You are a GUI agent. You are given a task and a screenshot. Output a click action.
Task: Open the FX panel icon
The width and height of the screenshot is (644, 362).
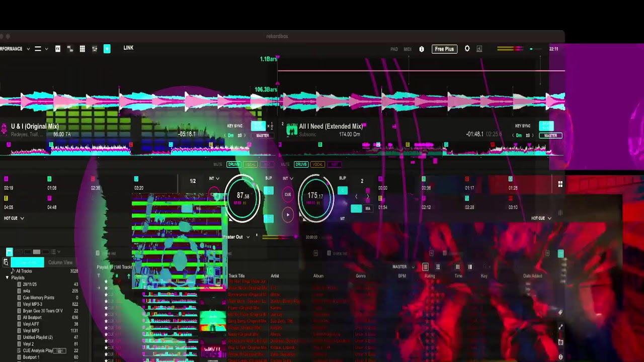click(x=58, y=49)
